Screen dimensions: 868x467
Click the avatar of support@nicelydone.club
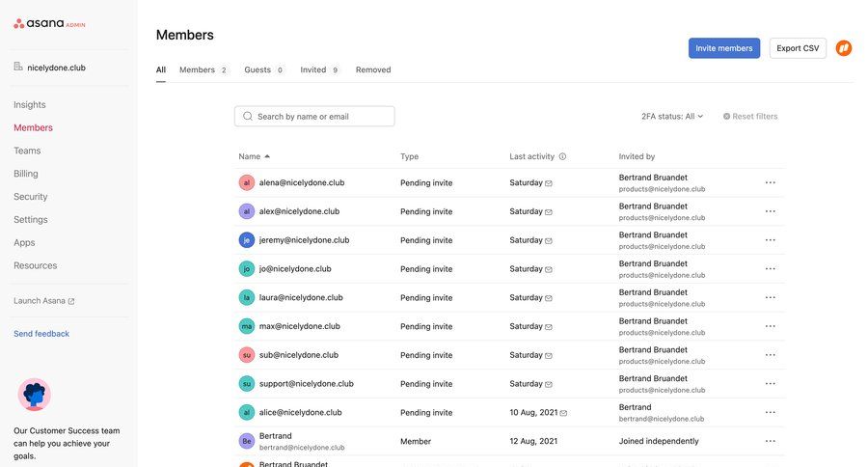(246, 383)
